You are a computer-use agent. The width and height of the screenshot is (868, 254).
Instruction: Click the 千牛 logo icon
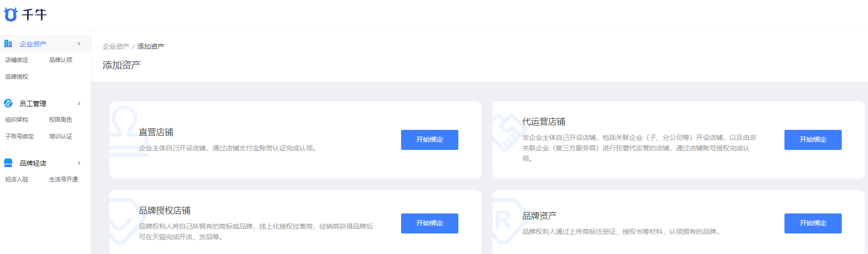tap(11, 14)
